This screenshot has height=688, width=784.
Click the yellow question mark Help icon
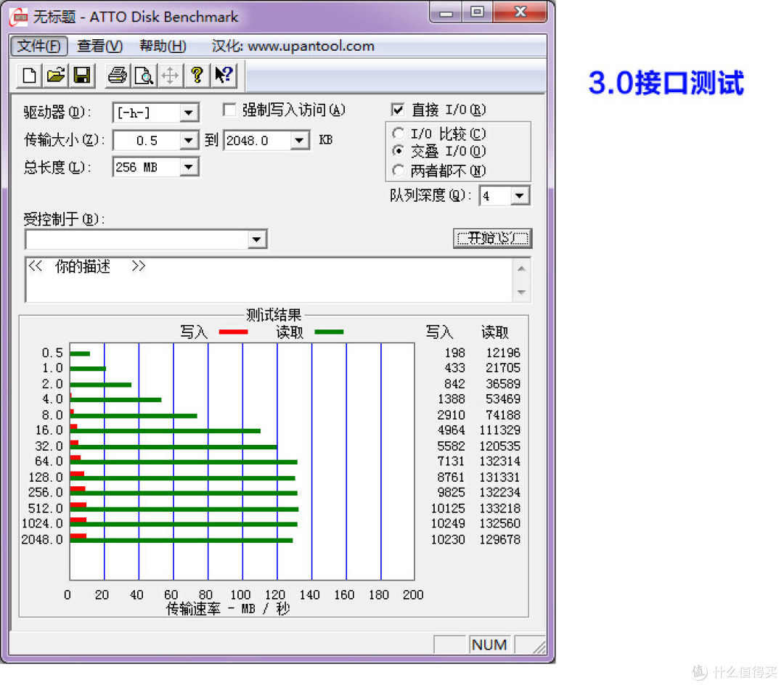point(197,75)
